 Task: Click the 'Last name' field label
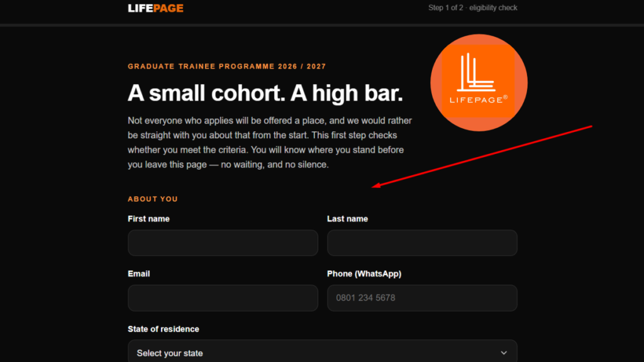(347, 219)
